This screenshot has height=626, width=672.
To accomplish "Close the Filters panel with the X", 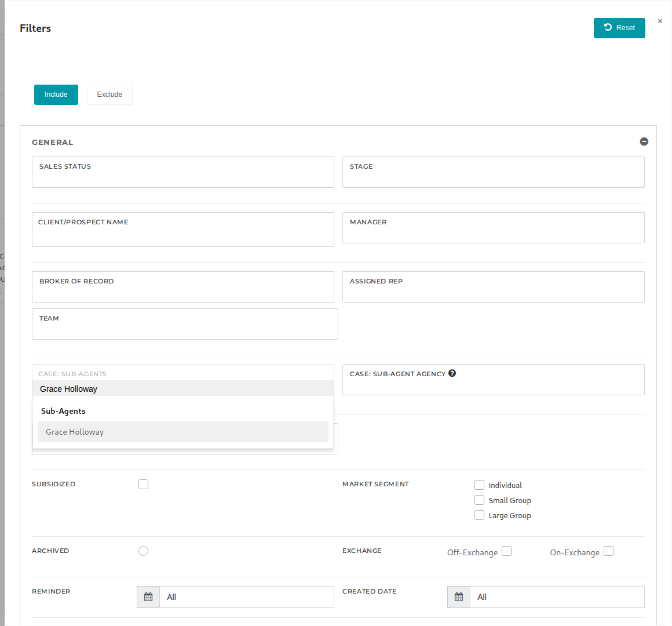I will point(660,21).
